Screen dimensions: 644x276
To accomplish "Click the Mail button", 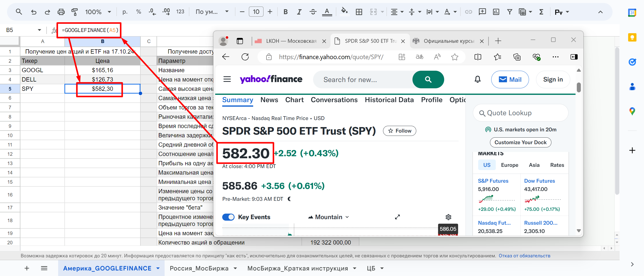I will (510, 80).
